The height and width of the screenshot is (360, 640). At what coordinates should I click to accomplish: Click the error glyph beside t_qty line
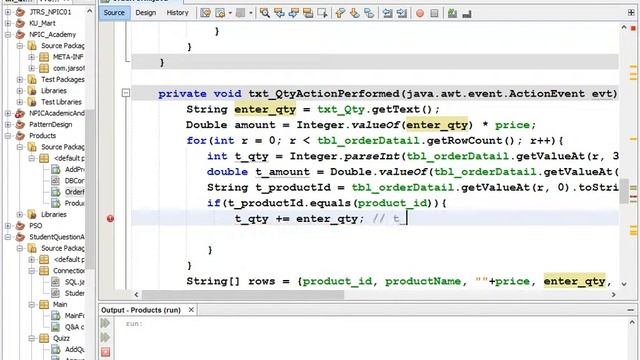(110, 218)
